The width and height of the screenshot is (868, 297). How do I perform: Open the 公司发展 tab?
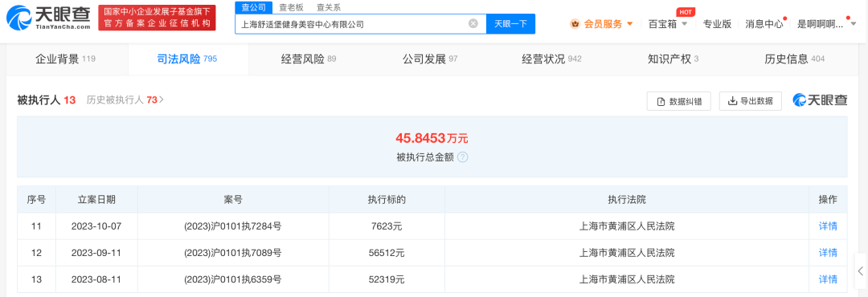click(430, 59)
